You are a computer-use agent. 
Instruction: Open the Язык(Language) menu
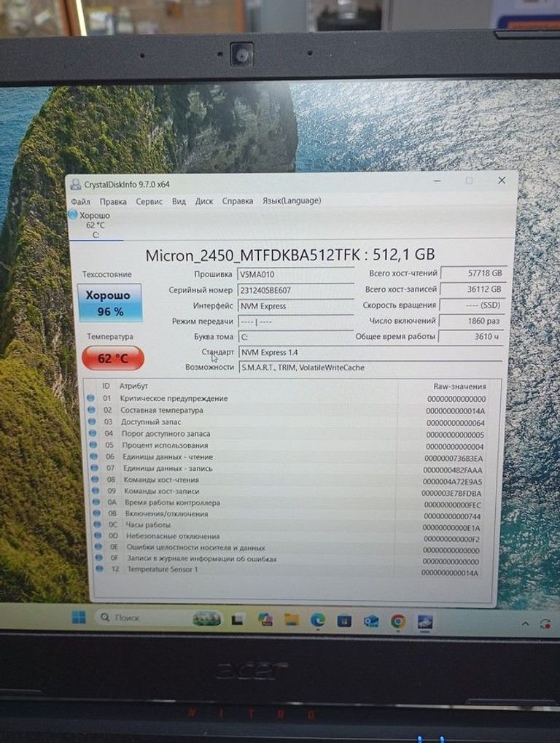[292, 201]
